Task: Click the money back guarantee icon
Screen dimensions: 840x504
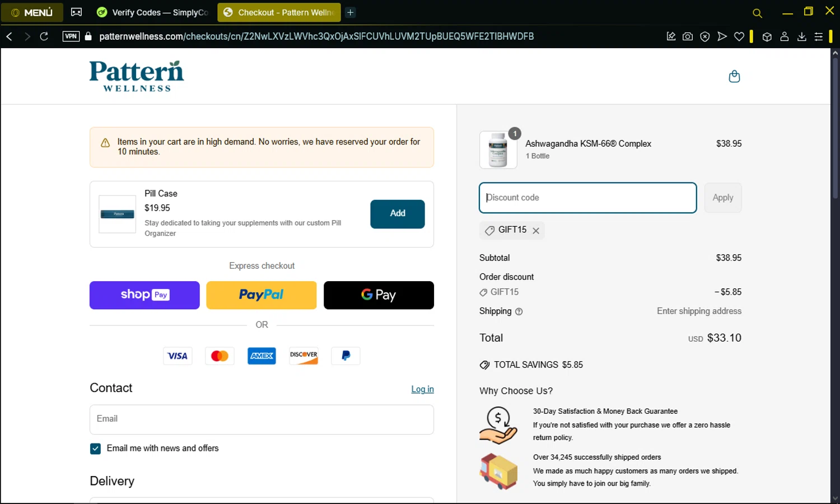Action: 498,425
